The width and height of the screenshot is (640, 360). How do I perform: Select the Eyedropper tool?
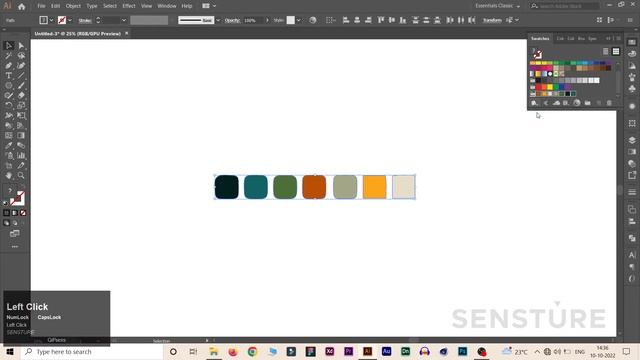click(x=9, y=146)
